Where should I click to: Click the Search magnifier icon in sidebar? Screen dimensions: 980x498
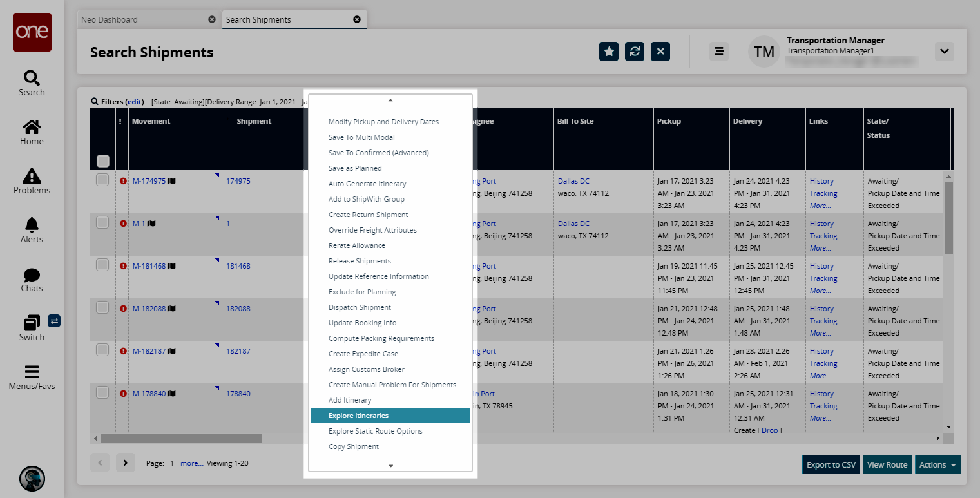[x=32, y=79]
